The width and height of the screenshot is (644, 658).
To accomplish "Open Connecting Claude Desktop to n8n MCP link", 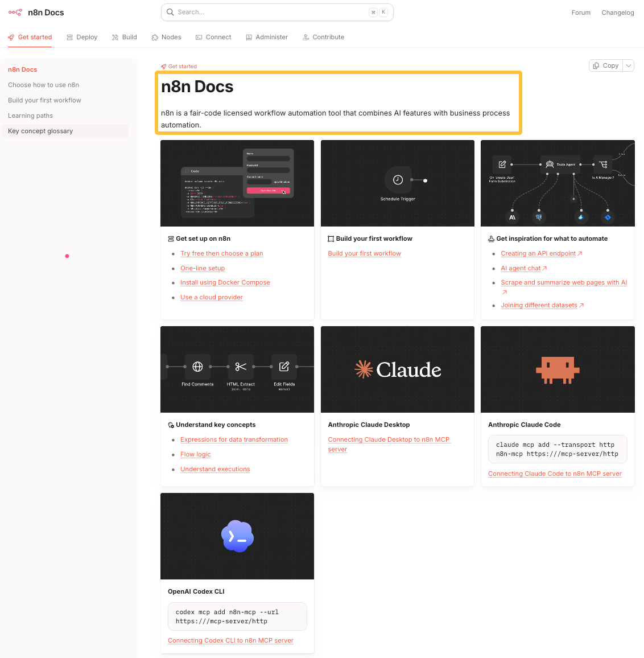I will (x=389, y=445).
